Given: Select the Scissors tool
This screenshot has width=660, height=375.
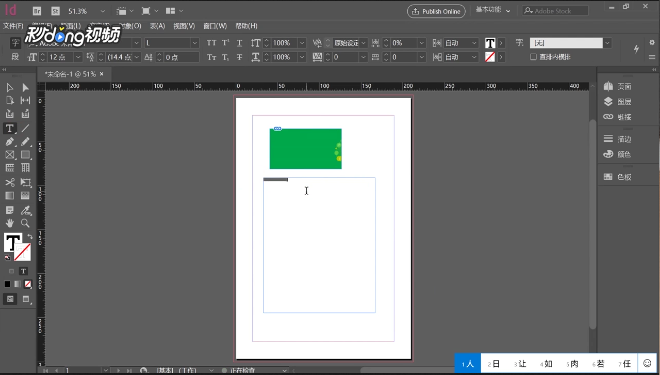Looking at the screenshot, I should [10, 182].
